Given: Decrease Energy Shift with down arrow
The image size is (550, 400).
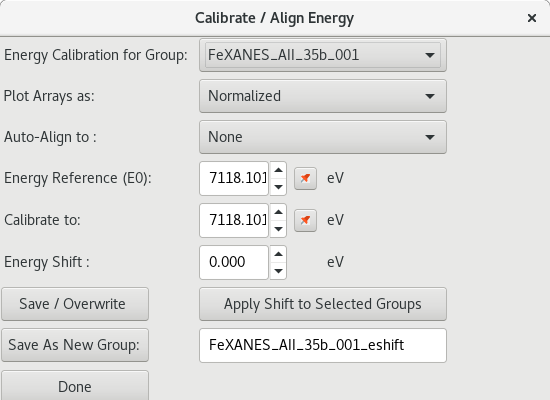Looking at the screenshot, I should tap(279, 271).
